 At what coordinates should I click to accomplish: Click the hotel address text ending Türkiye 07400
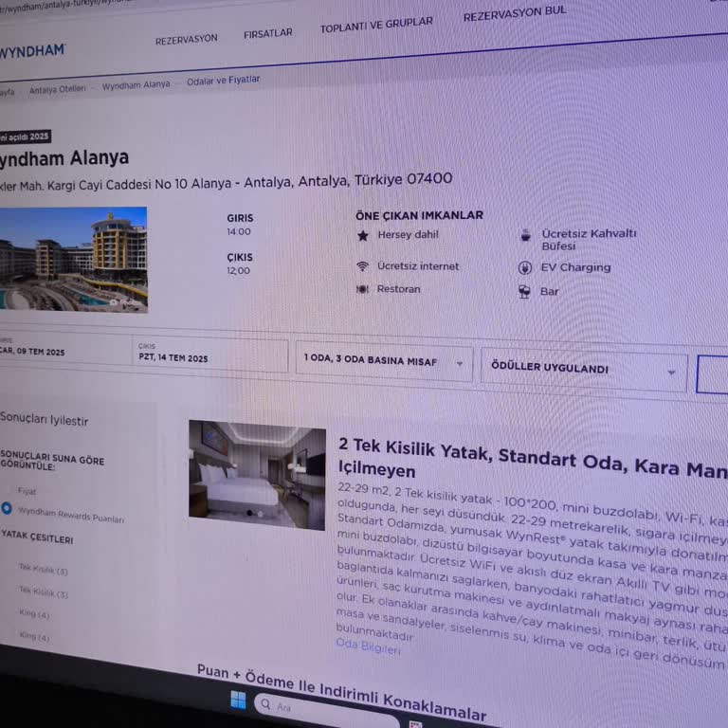tap(227, 182)
